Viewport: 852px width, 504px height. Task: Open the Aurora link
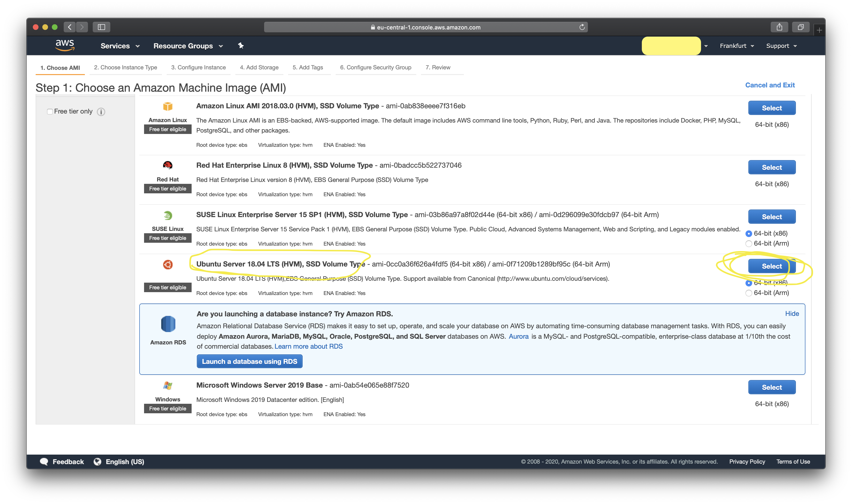[x=518, y=337]
